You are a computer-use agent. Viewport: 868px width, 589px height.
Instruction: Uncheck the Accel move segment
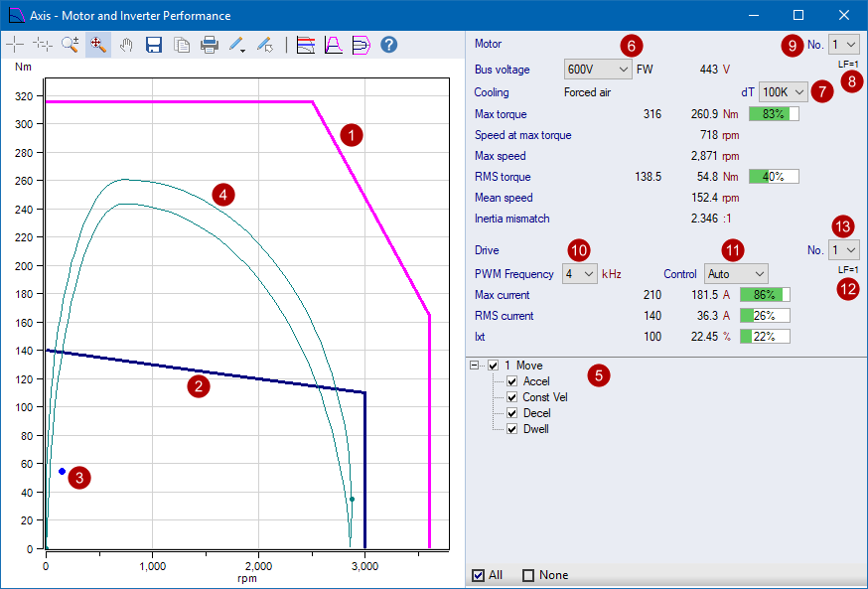pos(511,380)
